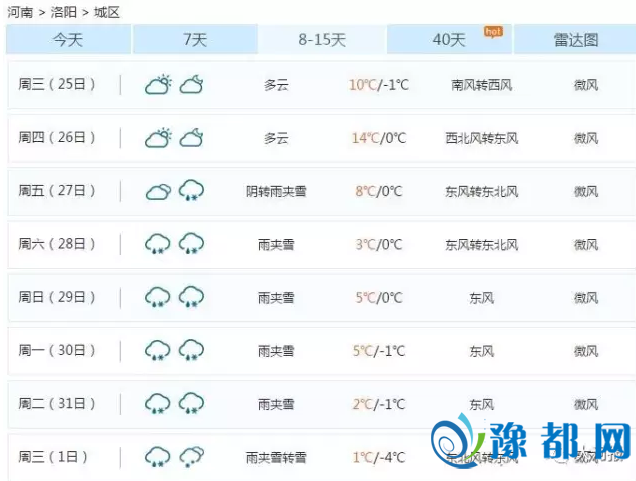Select the 周四（26日）date label
636x481 pixels.
coord(57,138)
